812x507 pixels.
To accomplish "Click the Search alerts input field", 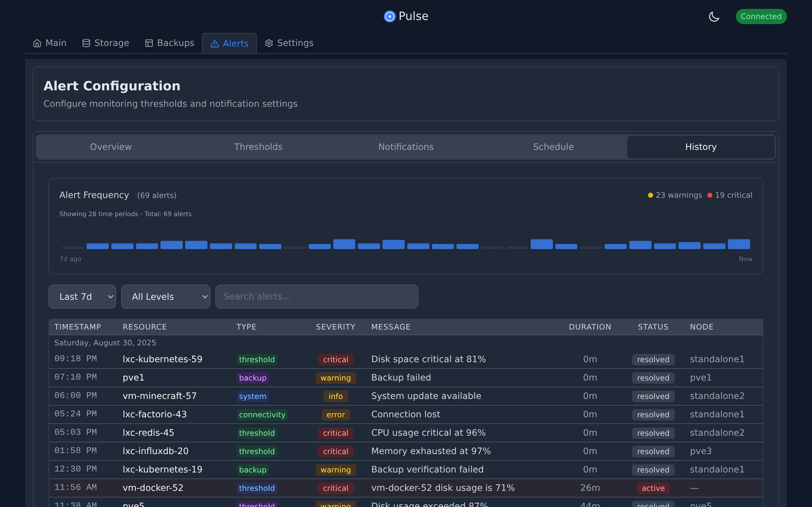I will [317, 296].
